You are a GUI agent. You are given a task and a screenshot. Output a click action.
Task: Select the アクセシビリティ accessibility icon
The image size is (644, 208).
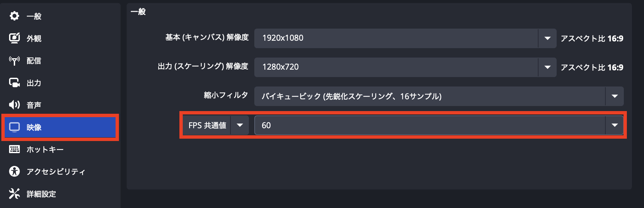point(14,172)
